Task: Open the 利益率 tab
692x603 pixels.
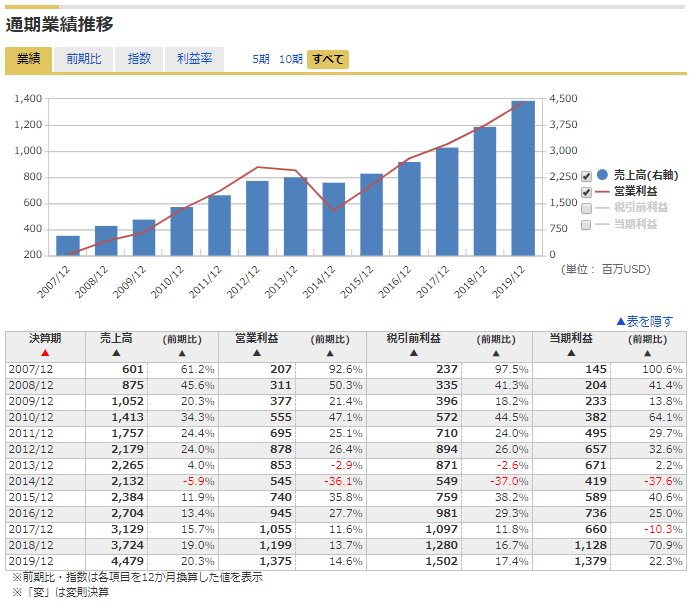Action: 194,59
